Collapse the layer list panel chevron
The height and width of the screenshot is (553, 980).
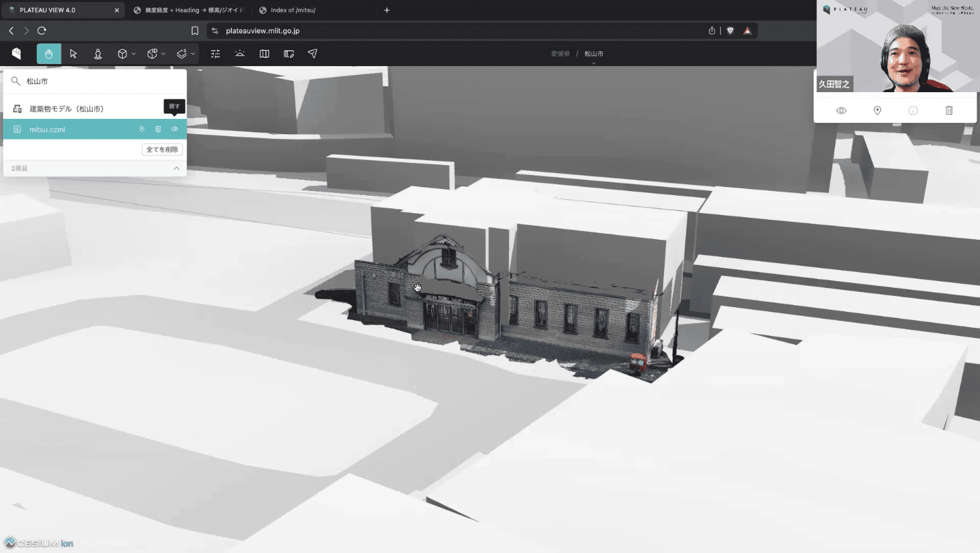coord(176,168)
